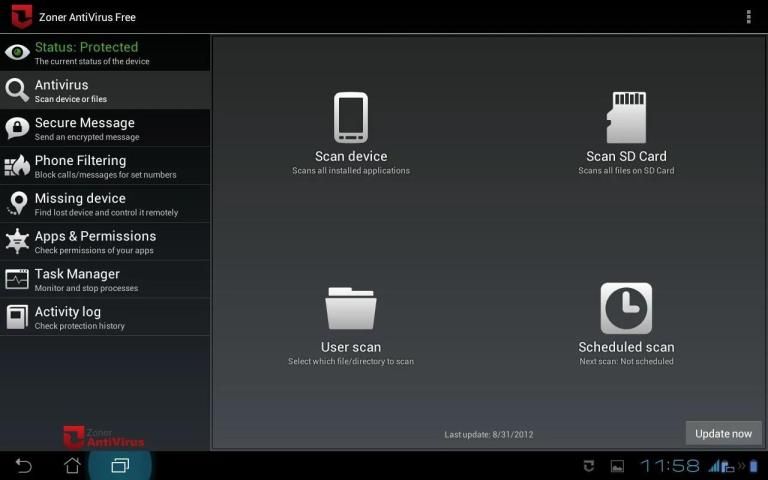Viewport: 768px width, 480px height.
Task: Tap the Scheduled scan clock icon
Action: 626,308
